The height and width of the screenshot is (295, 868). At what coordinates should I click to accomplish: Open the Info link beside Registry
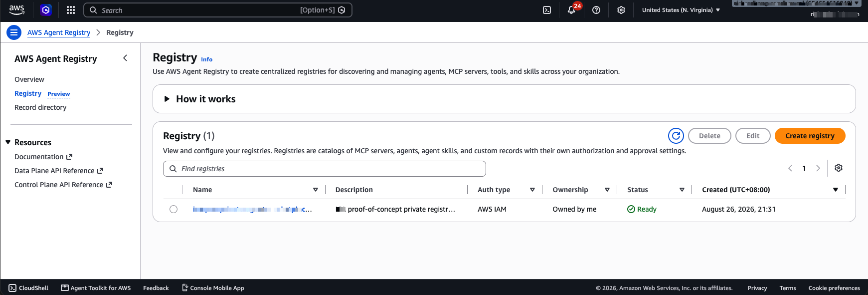(206, 59)
